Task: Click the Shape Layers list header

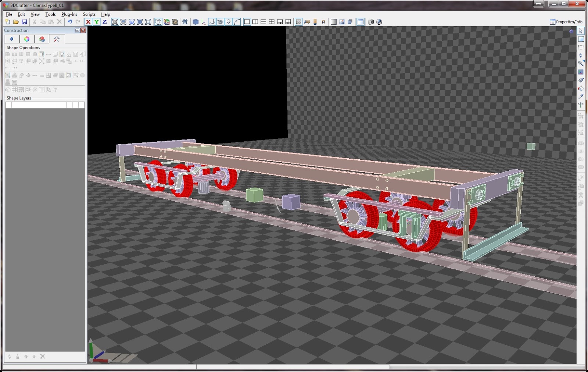Action: [x=45, y=105]
